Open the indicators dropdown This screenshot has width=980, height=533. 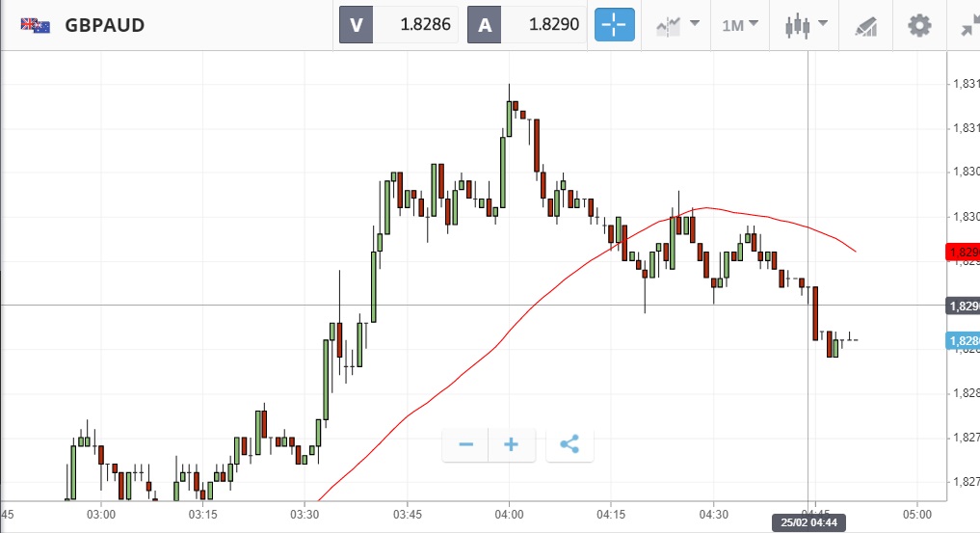point(676,25)
